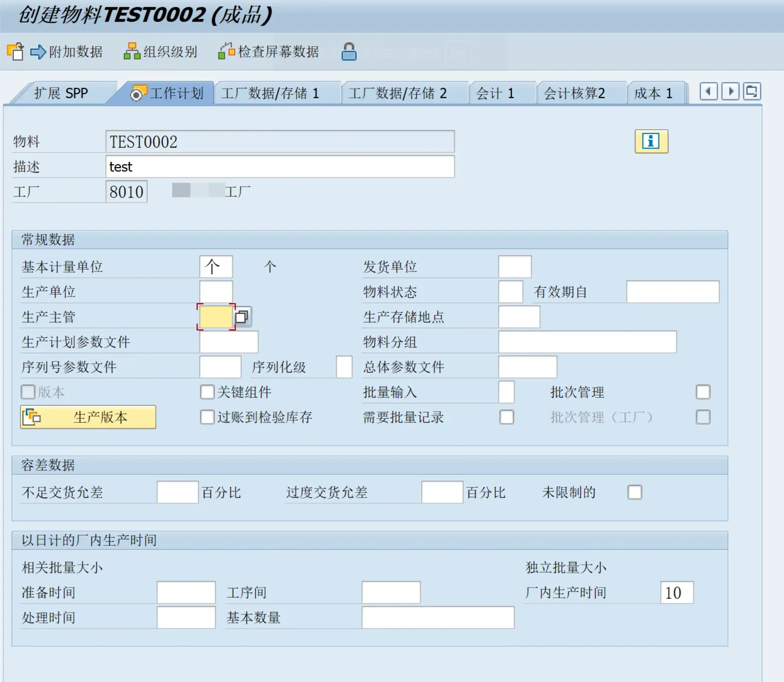
Task: Enable the 关键组件 checkbox
Action: [x=207, y=392]
